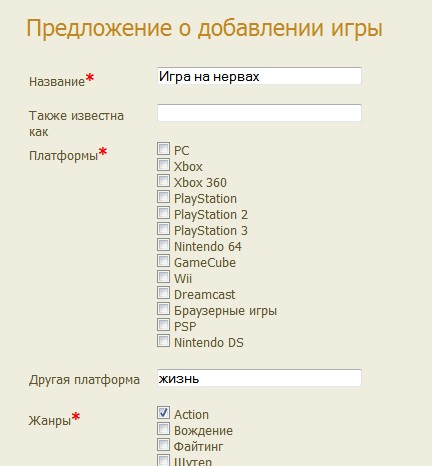Image resolution: width=432 pixels, height=466 pixels.
Task: Check the Браузерные игры option
Action: (x=163, y=309)
